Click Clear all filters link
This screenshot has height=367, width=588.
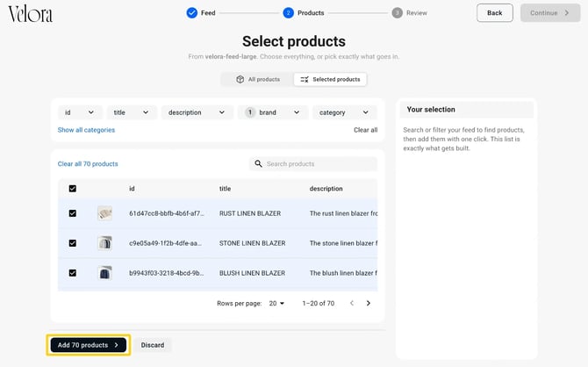click(x=366, y=130)
